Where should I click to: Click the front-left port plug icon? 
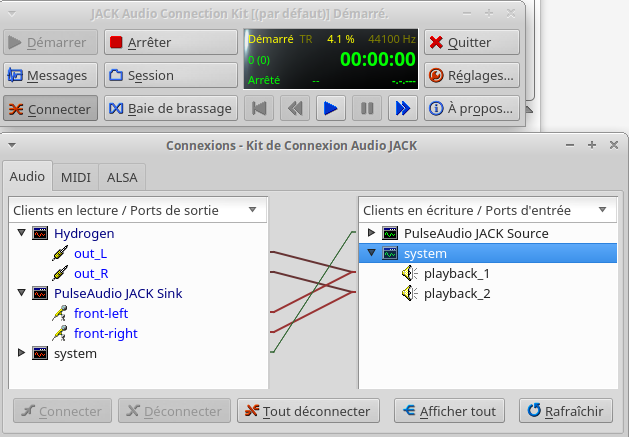pos(60,313)
